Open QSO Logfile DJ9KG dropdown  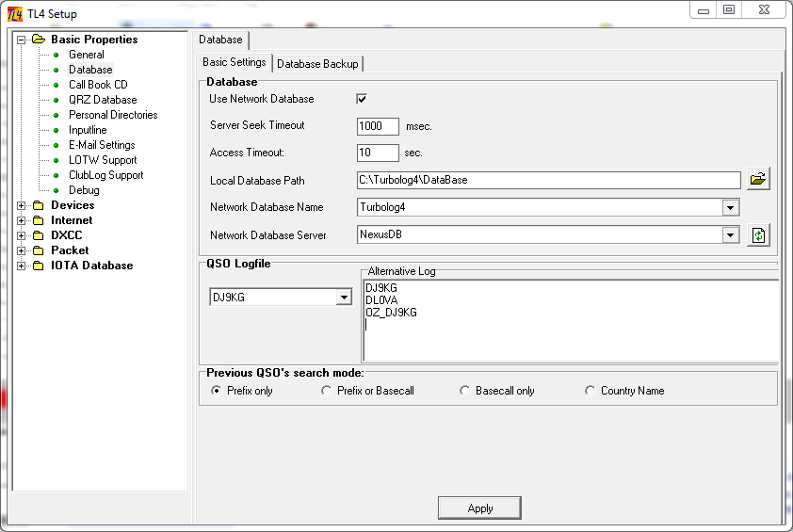pyautogui.click(x=344, y=297)
